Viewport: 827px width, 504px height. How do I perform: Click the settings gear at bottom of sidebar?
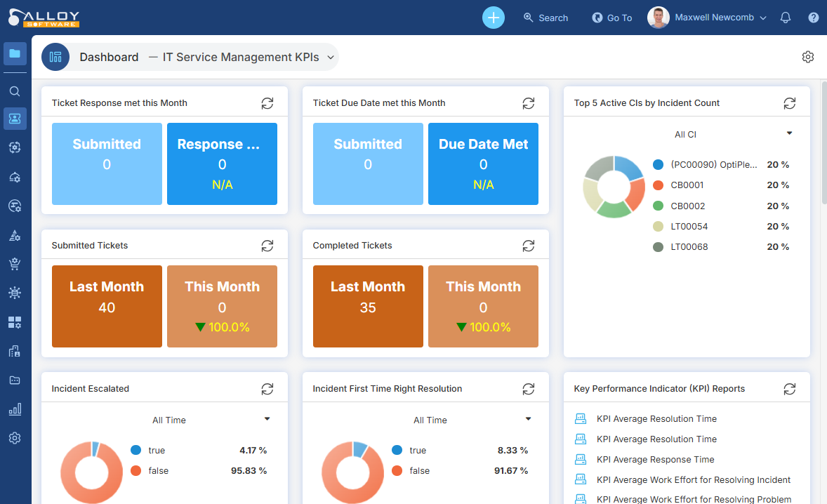[15, 437]
